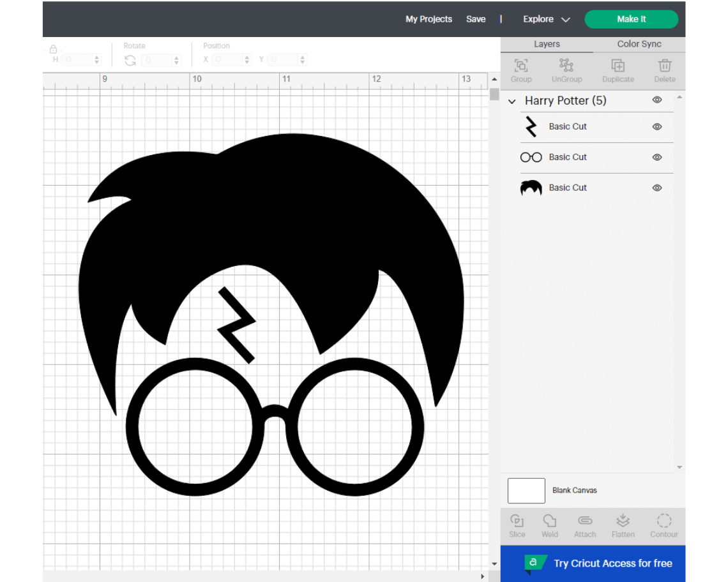Click the UnGroup icon
The width and height of the screenshot is (728, 582).
click(566, 66)
